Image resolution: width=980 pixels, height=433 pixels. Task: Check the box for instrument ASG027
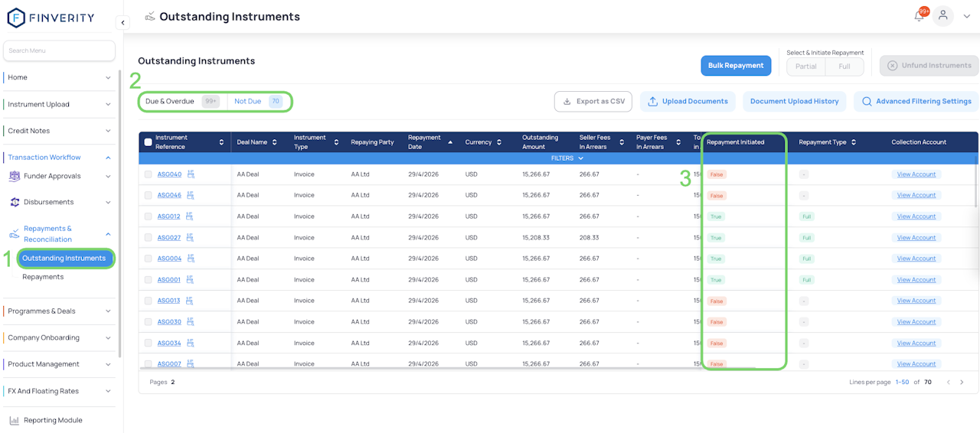tap(149, 238)
